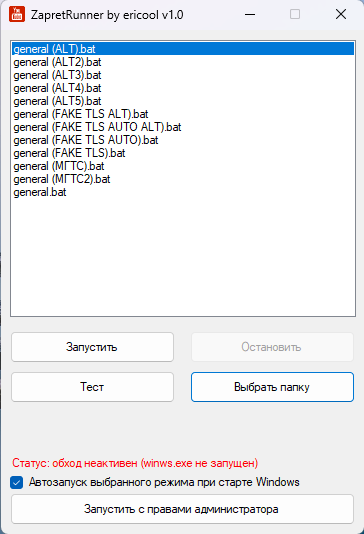The width and height of the screenshot is (364, 534).
Task: Pick general (FAKE TLS AUTO).bat
Action: [183, 140]
